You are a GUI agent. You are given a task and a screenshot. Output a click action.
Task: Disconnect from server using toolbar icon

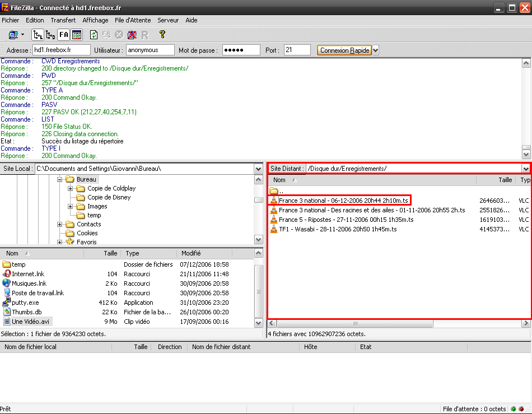132,35
